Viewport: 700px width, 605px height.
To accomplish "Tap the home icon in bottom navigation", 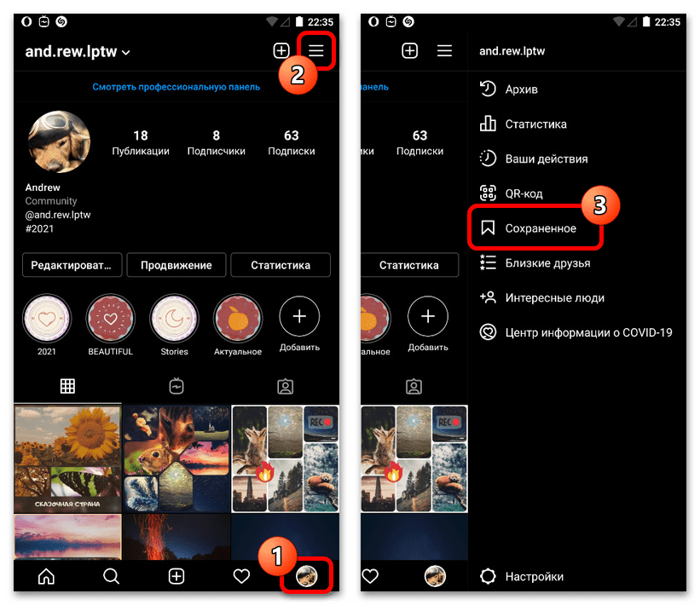I will click(x=46, y=577).
